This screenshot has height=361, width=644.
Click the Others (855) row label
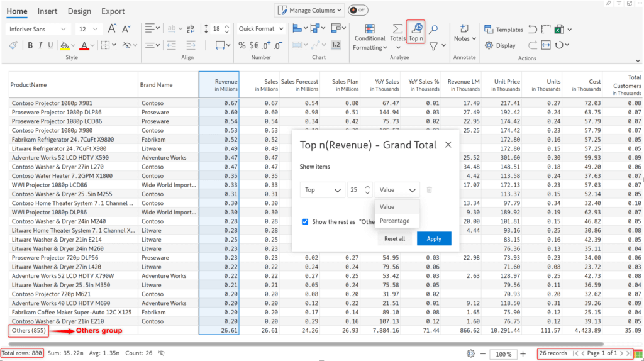tap(28, 330)
